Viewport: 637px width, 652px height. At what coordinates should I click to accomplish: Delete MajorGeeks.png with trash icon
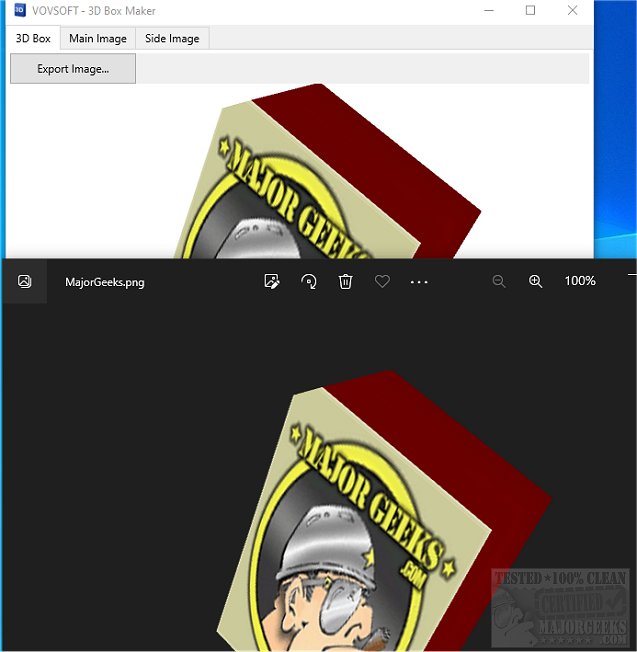pos(345,282)
